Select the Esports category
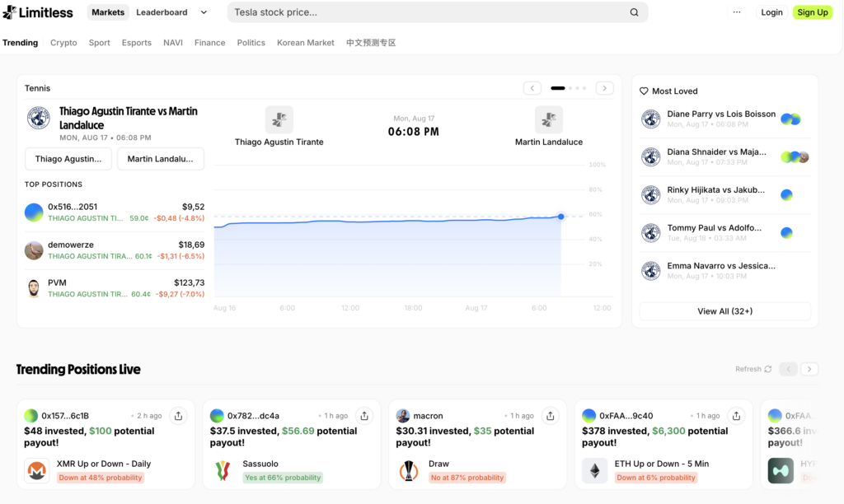This screenshot has width=844, height=504. [x=137, y=43]
